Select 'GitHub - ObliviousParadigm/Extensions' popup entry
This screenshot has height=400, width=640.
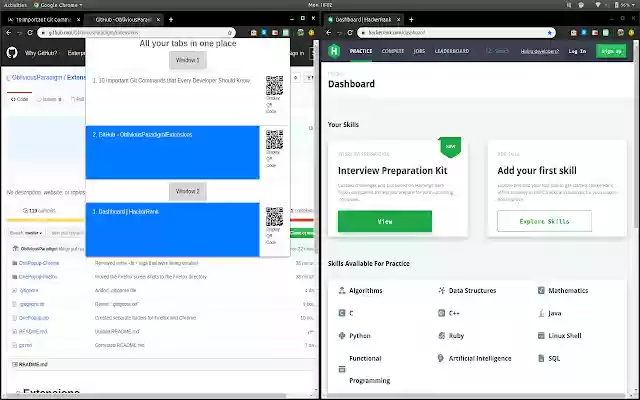coord(172,152)
